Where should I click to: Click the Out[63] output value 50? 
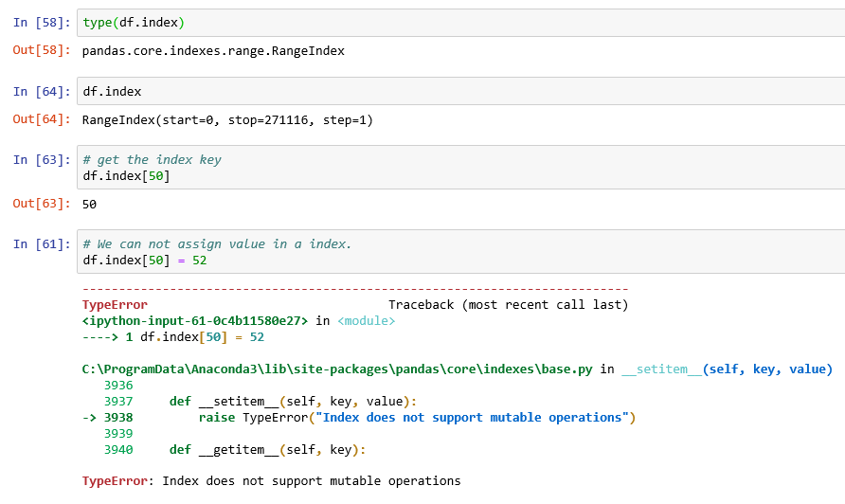(90, 204)
